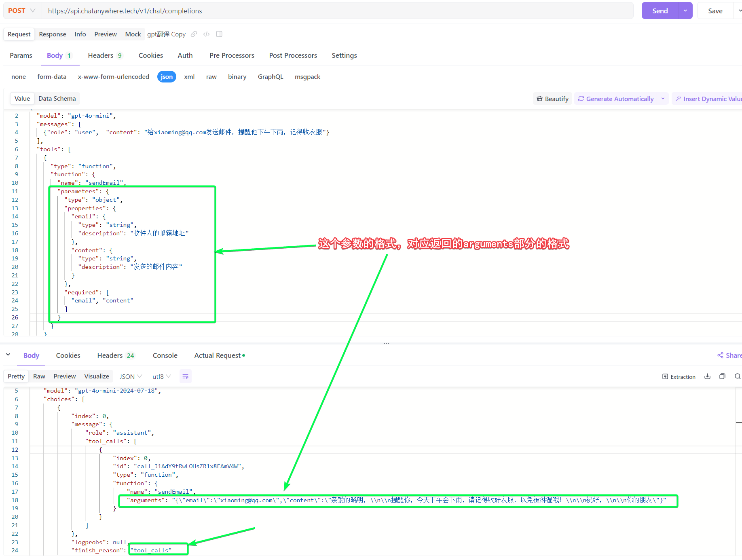This screenshot has width=742, height=560.
Task: Toggle the word wrap icon
Action: (186, 376)
